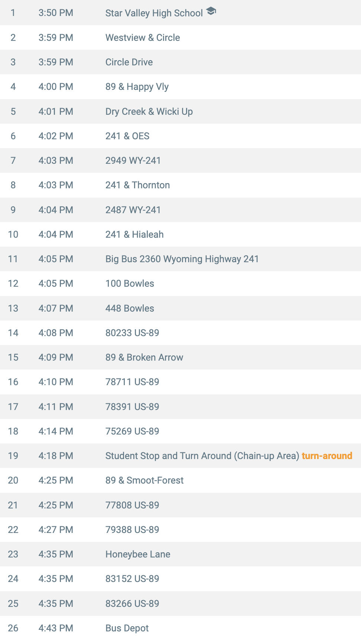The image size is (361, 644).
Task: Click the 448 Bowles stop row
Action: 180,308
